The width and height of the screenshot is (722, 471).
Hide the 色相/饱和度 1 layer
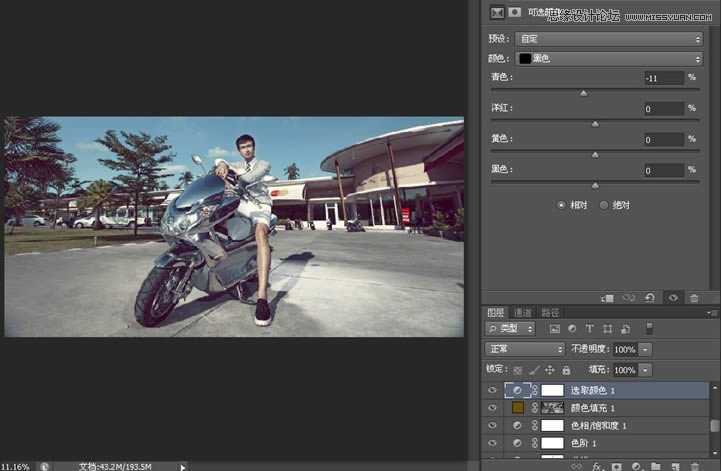[492, 425]
